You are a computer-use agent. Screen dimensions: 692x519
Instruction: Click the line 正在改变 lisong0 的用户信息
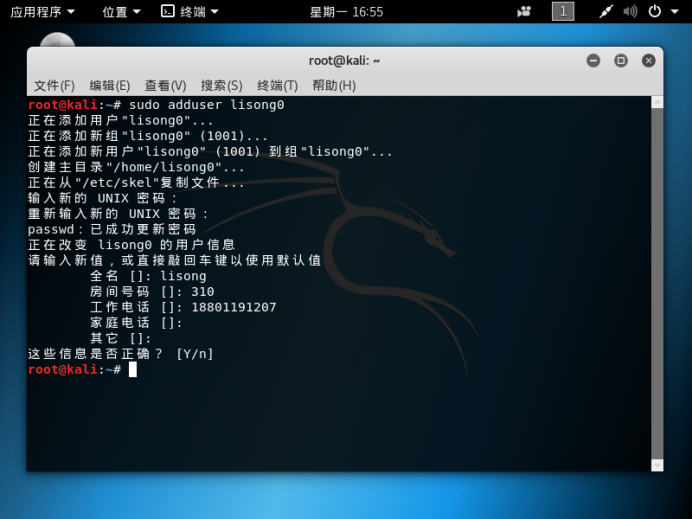(x=132, y=245)
